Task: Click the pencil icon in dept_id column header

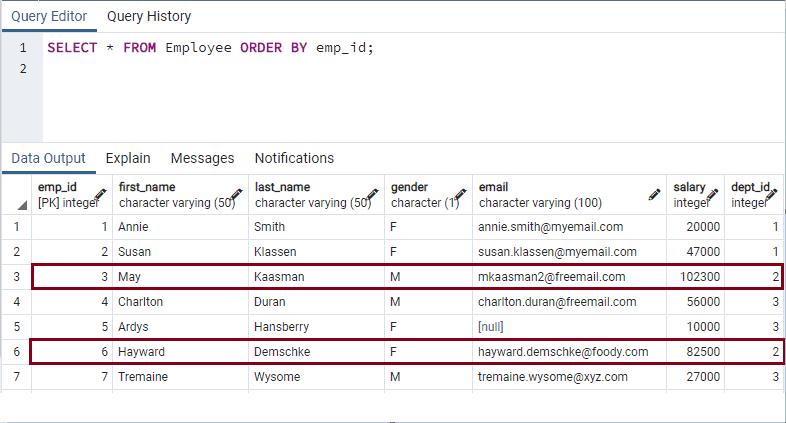Action: coord(776,194)
